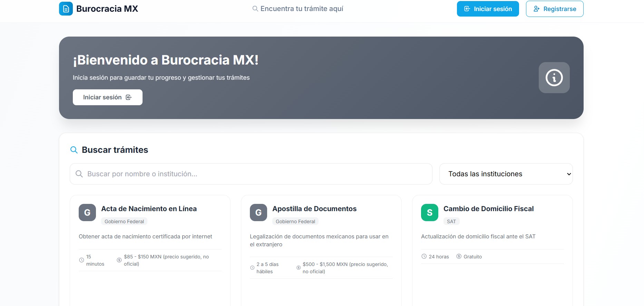
Task: Click the '15 minutos' duration text
Action: [x=95, y=260]
